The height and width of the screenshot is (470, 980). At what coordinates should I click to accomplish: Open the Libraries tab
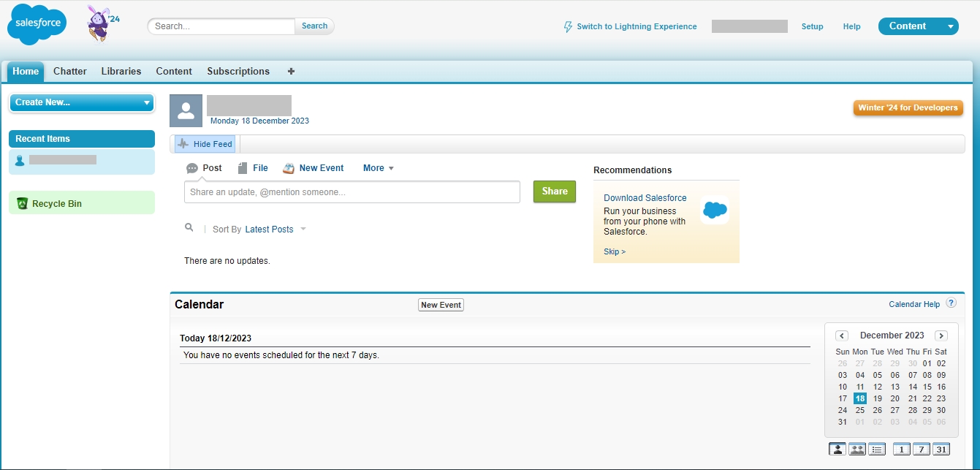(x=121, y=72)
